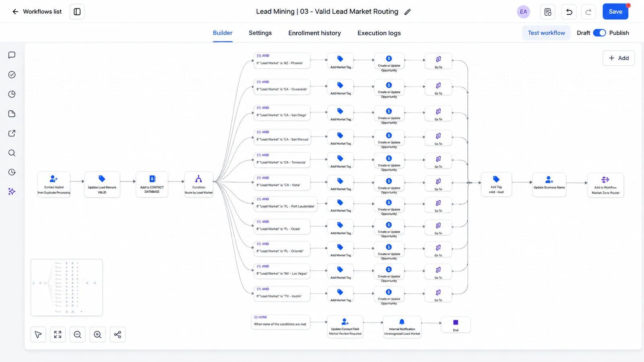This screenshot has width=644, height=362.
Task: Select the Update Business Name node
Action: tap(549, 185)
